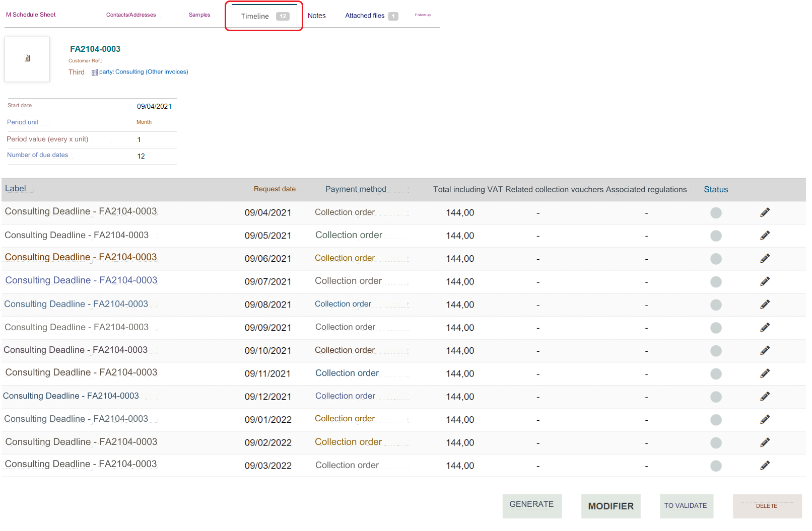Open the Follow up tab
Image resolution: width=812 pixels, height=531 pixels.
point(423,15)
